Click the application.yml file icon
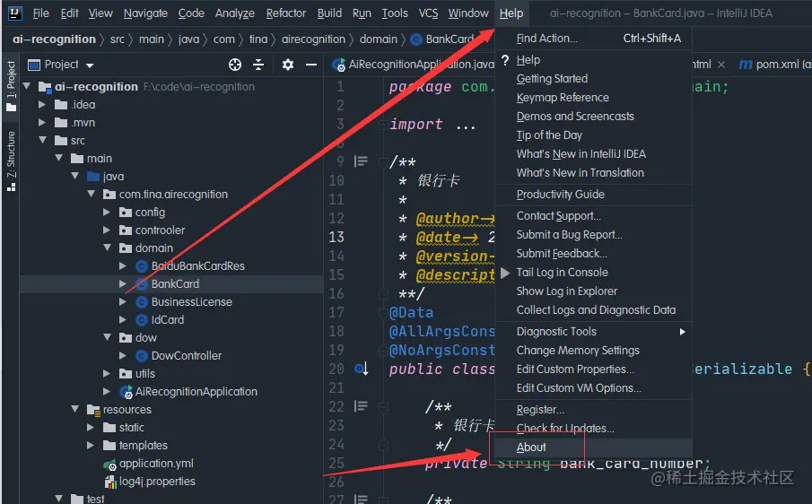This screenshot has width=812, height=504. click(x=109, y=465)
